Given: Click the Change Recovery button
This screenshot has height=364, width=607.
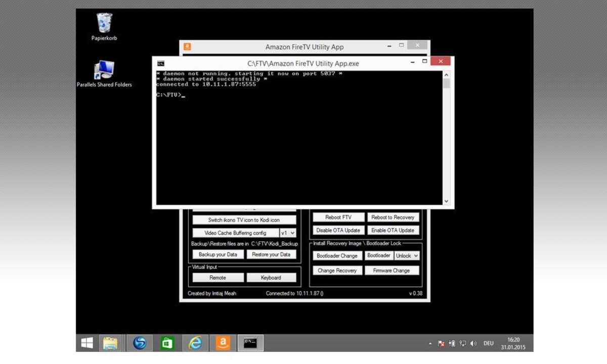Looking at the screenshot, I should click(337, 270).
